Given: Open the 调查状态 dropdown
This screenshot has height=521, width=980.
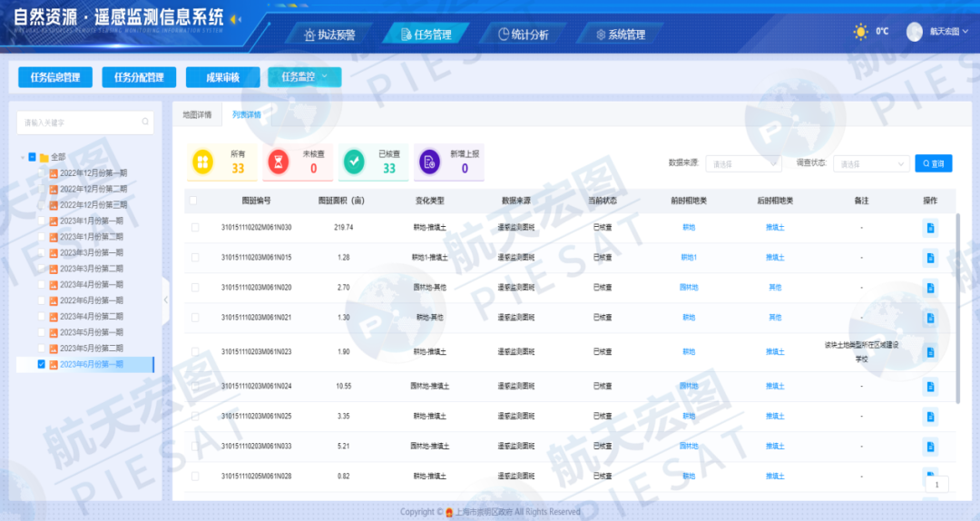Looking at the screenshot, I should click(871, 163).
